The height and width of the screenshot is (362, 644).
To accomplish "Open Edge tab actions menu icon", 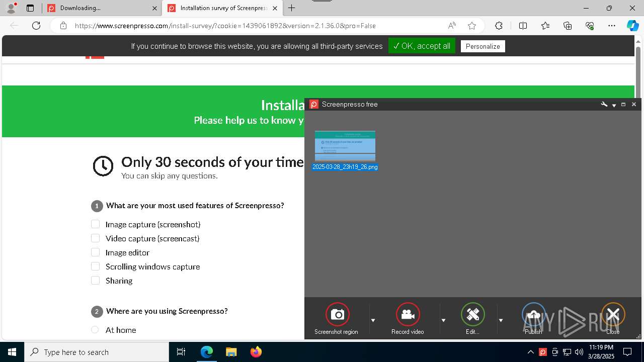I will [x=30, y=8].
